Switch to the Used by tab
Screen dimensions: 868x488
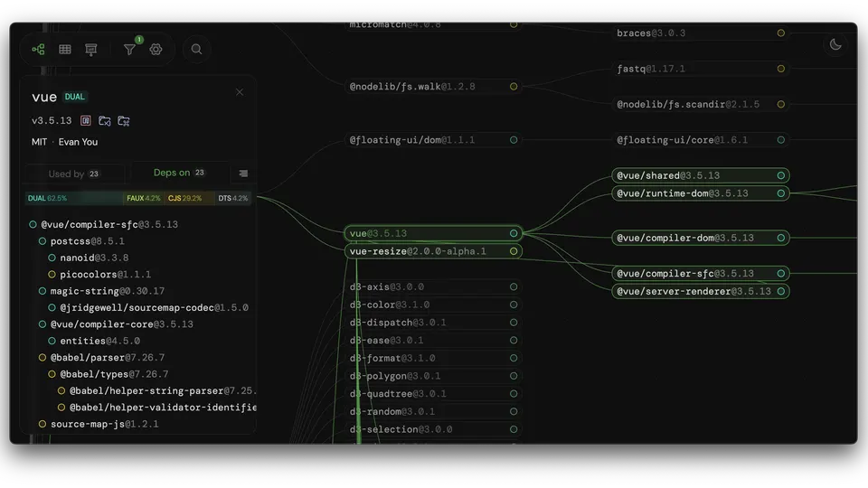(74, 174)
